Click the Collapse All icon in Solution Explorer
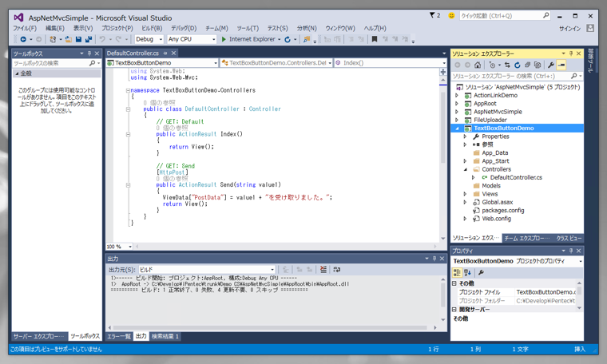The height and width of the screenshot is (364, 607). [527, 65]
